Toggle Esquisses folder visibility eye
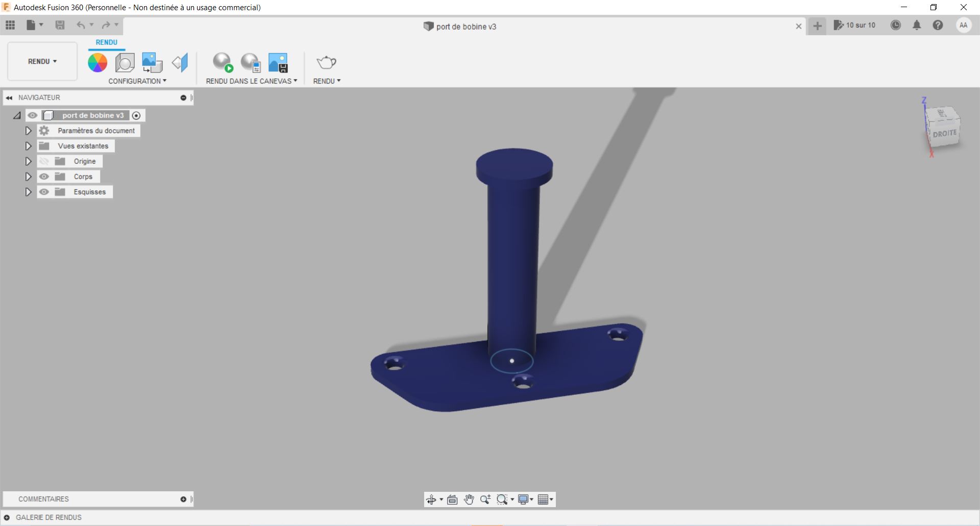The height and width of the screenshot is (526, 980). click(44, 192)
